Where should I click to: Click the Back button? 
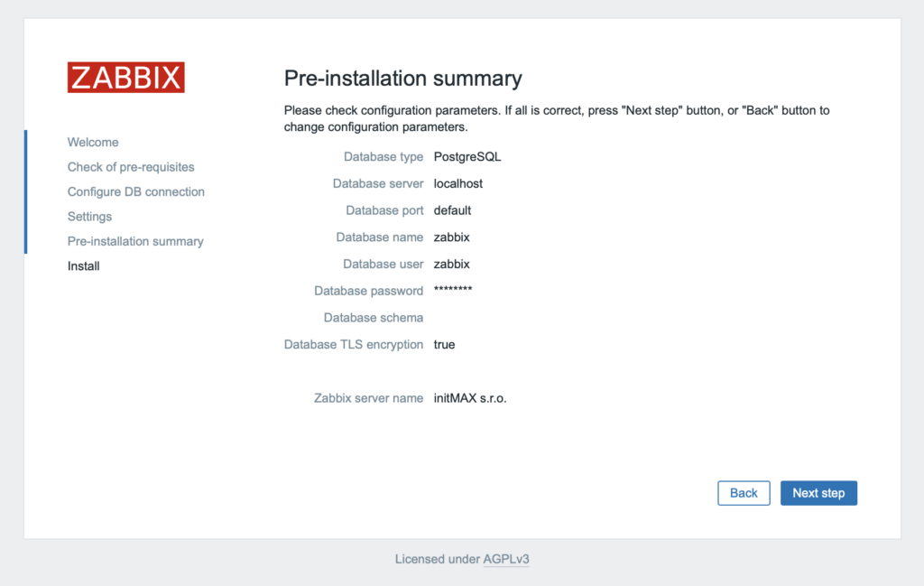click(x=743, y=493)
